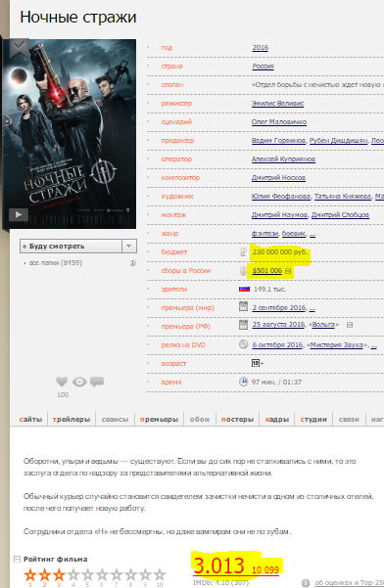Click the envelope icon next to box office
Viewport: 384px width, 588px height.
(x=288, y=271)
